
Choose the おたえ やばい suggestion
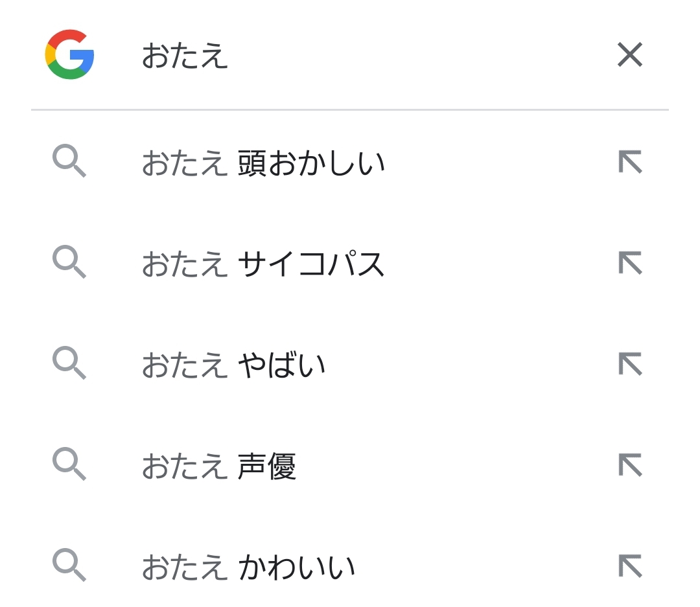pyautogui.click(x=233, y=365)
